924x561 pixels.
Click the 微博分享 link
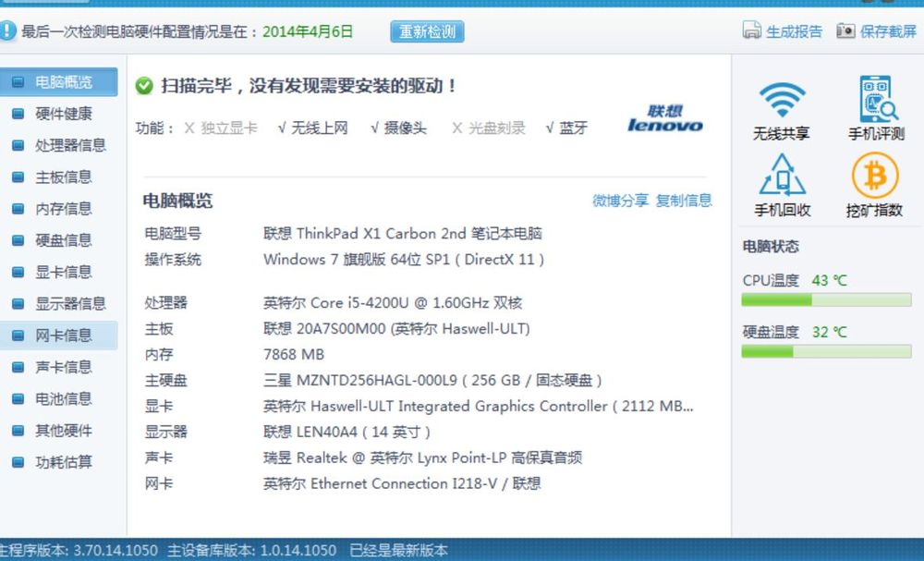coord(620,201)
